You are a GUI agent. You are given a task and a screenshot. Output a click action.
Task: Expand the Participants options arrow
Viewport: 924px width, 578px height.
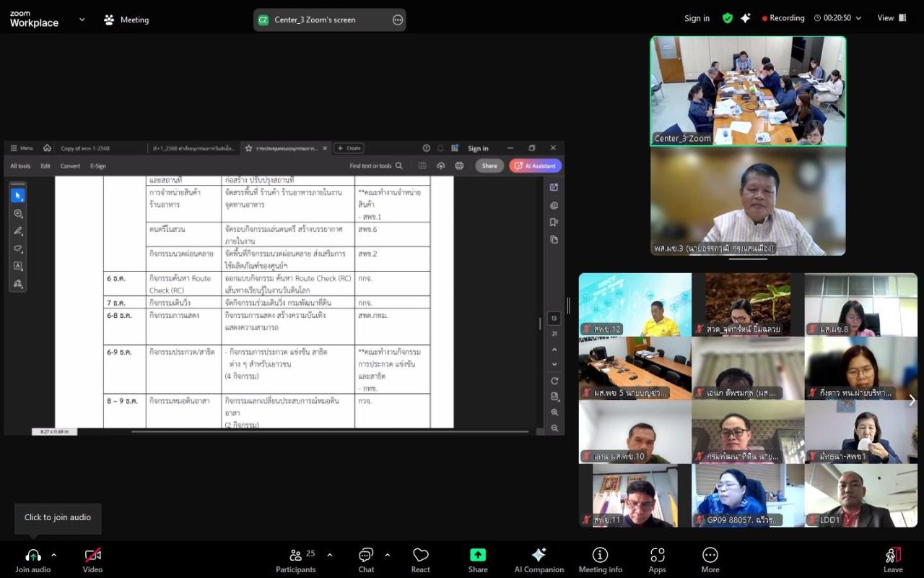pyautogui.click(x=330, y=555)
